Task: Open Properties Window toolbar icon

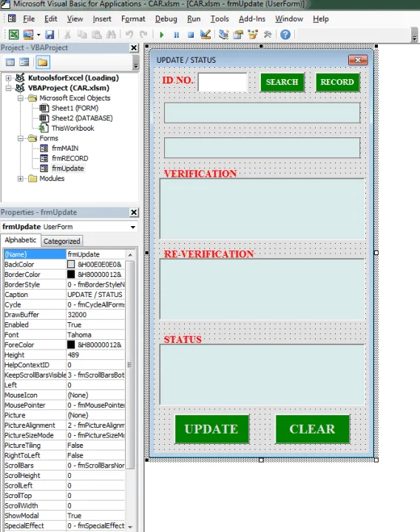Action: pos(238,35)
